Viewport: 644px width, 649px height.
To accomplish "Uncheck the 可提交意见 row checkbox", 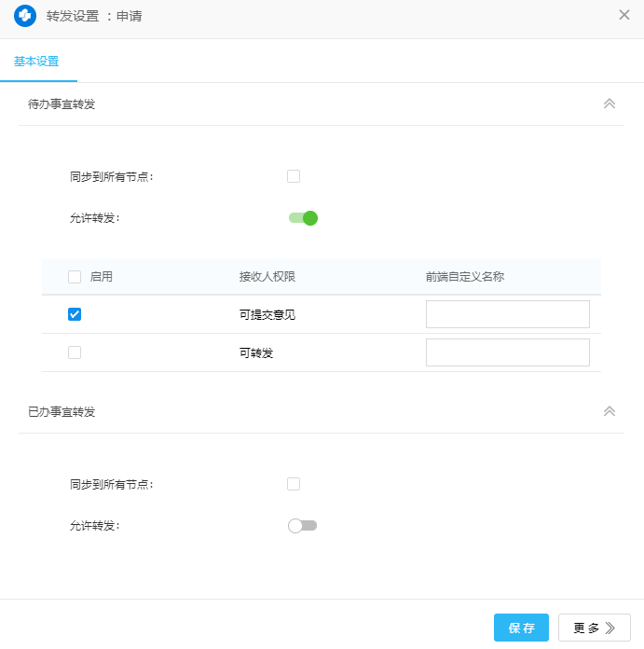I will click(75, 314).
